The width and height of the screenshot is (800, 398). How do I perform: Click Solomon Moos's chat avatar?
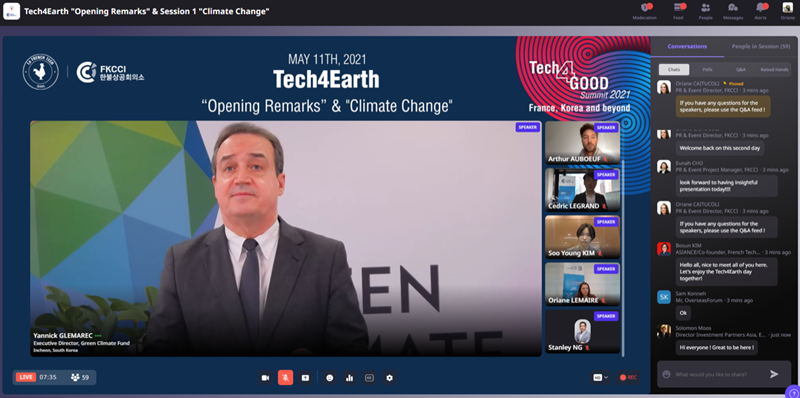pyautogui.click(x=664, y=331)
